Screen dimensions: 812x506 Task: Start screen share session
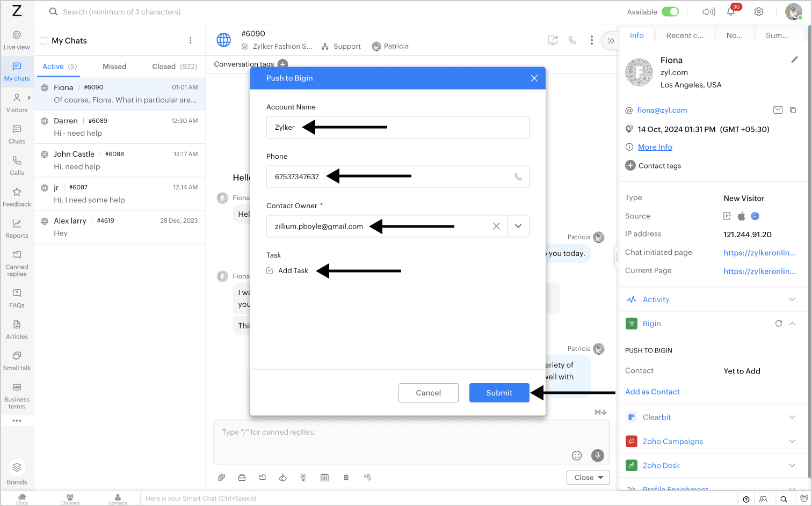553,40
